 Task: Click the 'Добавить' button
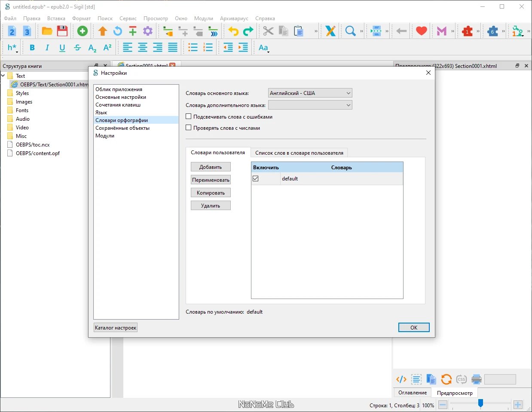click(x=211, y=167)
